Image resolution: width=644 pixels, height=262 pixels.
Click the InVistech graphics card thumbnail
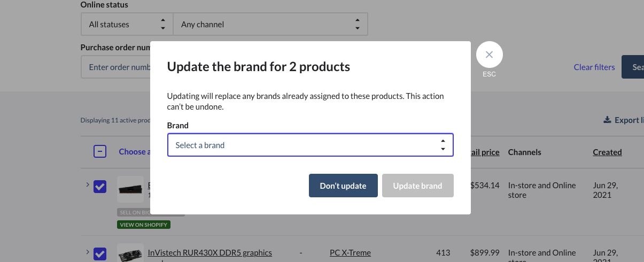(130, 253)
